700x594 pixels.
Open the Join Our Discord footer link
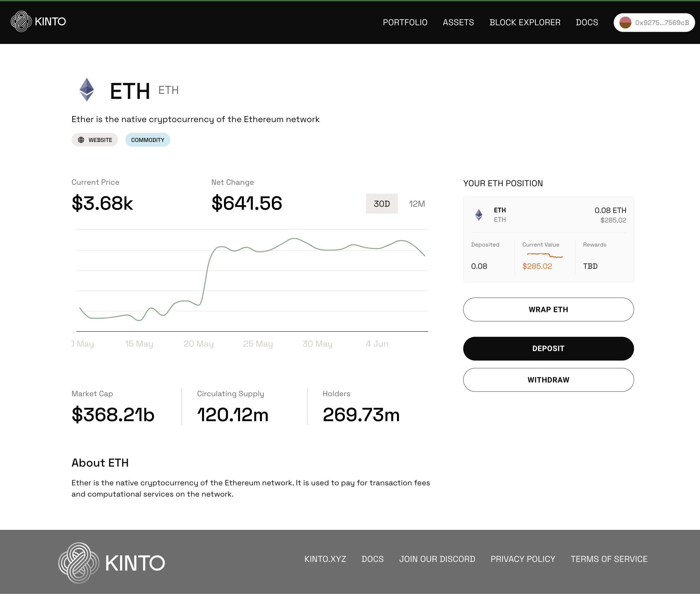(x=437, y=559)
